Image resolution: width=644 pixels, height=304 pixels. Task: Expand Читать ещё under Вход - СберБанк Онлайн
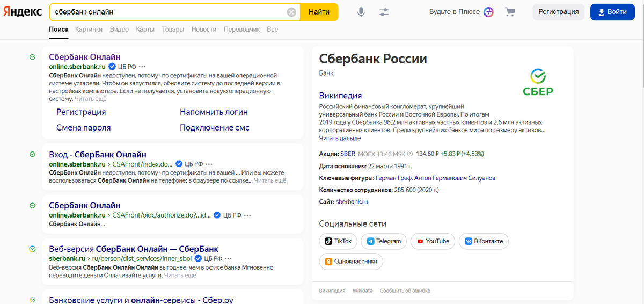(270, 180)
